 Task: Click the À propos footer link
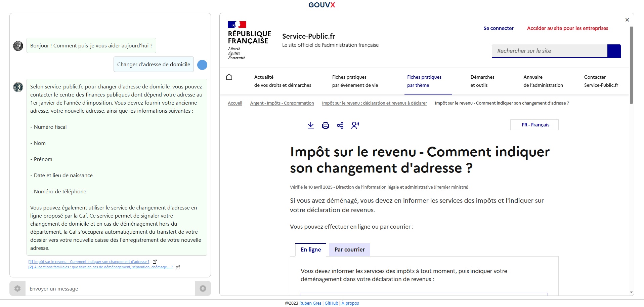click(x=350, y=303)
